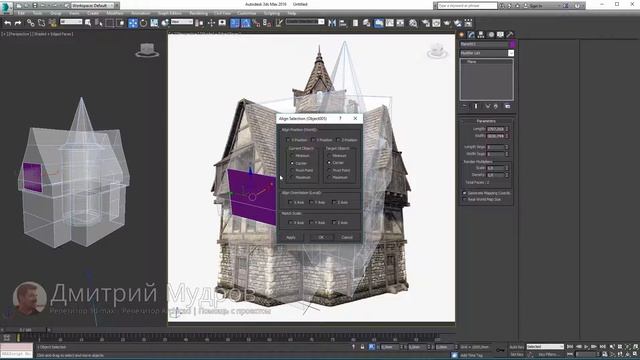Open the Material Editor icon
This screenshot has width=640, height=360.
[413, 23]
